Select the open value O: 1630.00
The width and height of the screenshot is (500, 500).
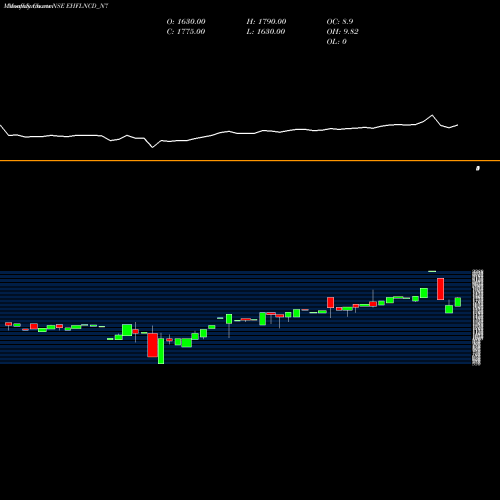[x=186, y=22]
